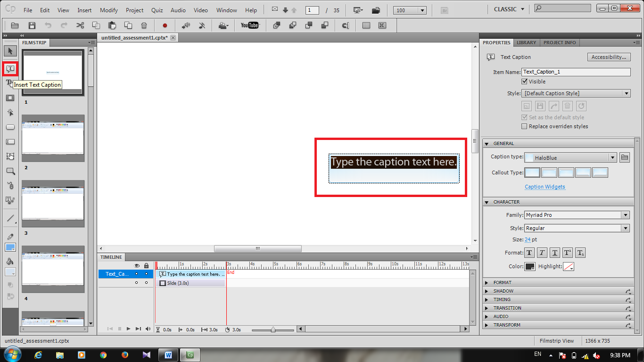Expand the FORMAT section
The width and height of the screenshot is (644, 362).
click(558, 282)
